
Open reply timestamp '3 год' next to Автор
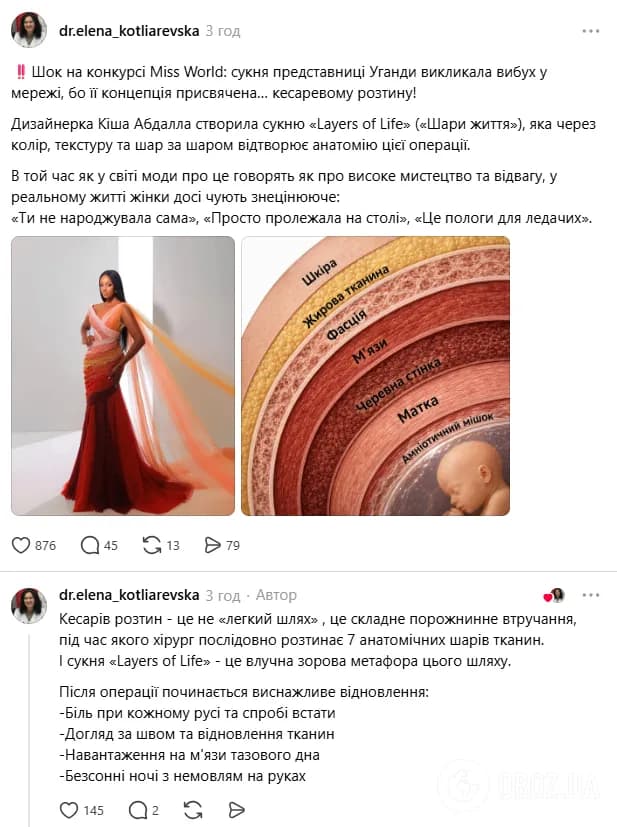[223, 595]
